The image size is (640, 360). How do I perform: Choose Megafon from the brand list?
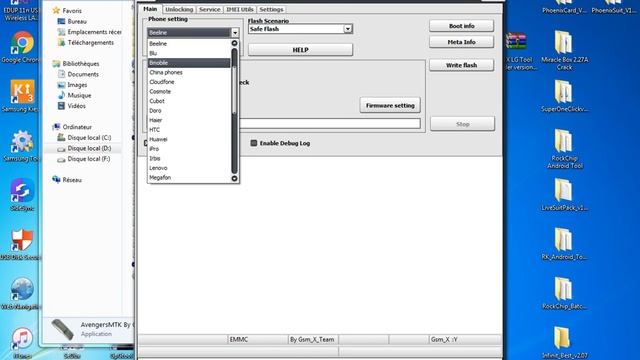(x=189, y=178)
